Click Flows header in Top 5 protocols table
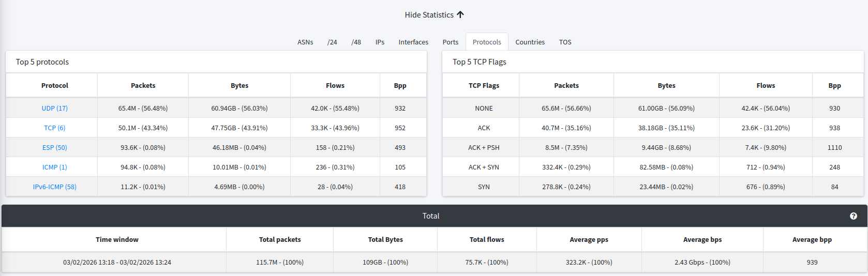 coord(335,86)
